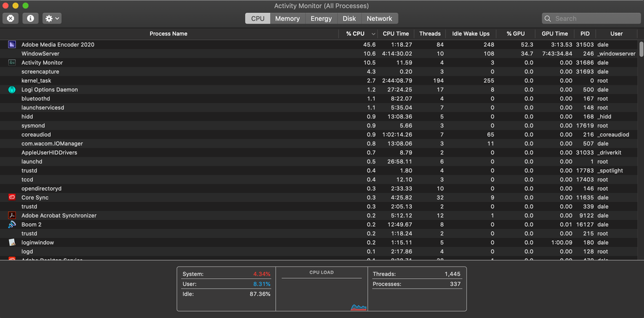Select the com.wacom.IOManager process row
Viewport: 644px width, 318px height.
[319, 144]
